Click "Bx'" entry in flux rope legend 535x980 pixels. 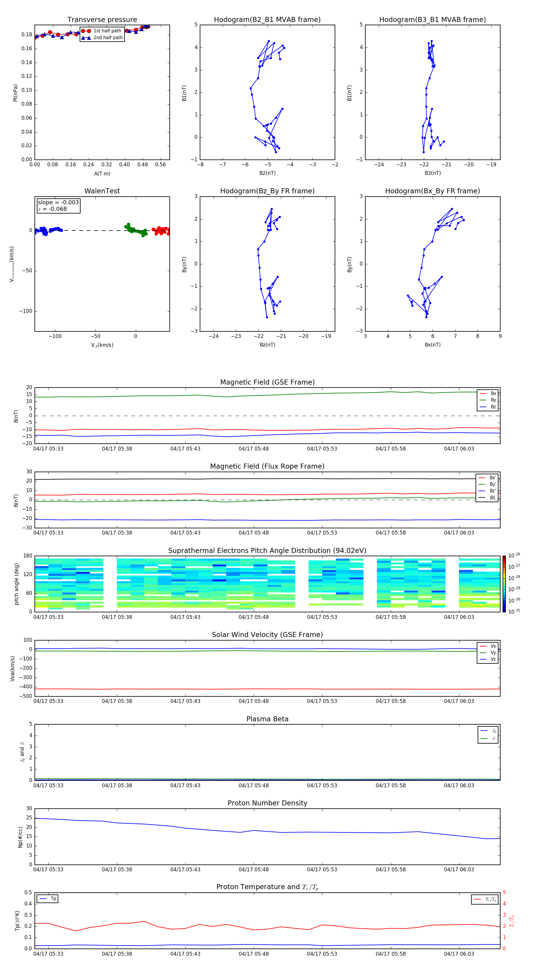pyautogui.click(x=487, y=478)
